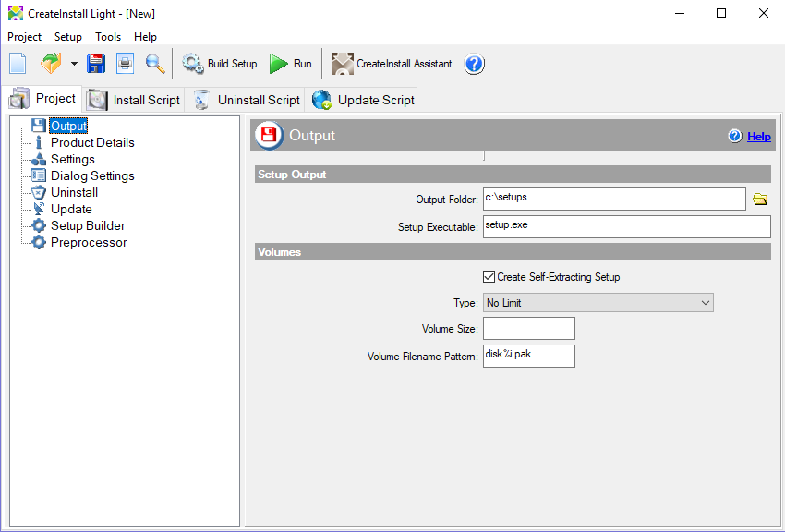Click the Volume Filename Pattern field
This screenshot has height=532, width=785.
[529, 356]
